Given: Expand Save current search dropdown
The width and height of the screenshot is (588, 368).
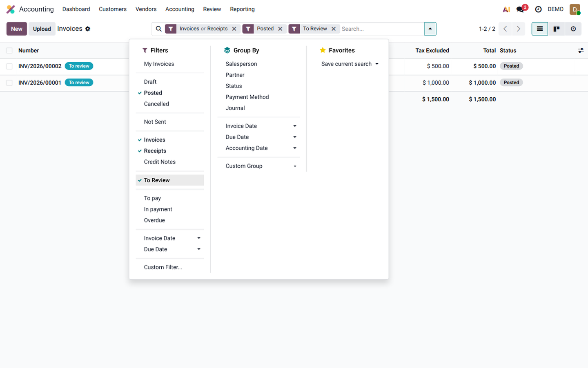Looking at the screenshot, I should click(350, 64).
